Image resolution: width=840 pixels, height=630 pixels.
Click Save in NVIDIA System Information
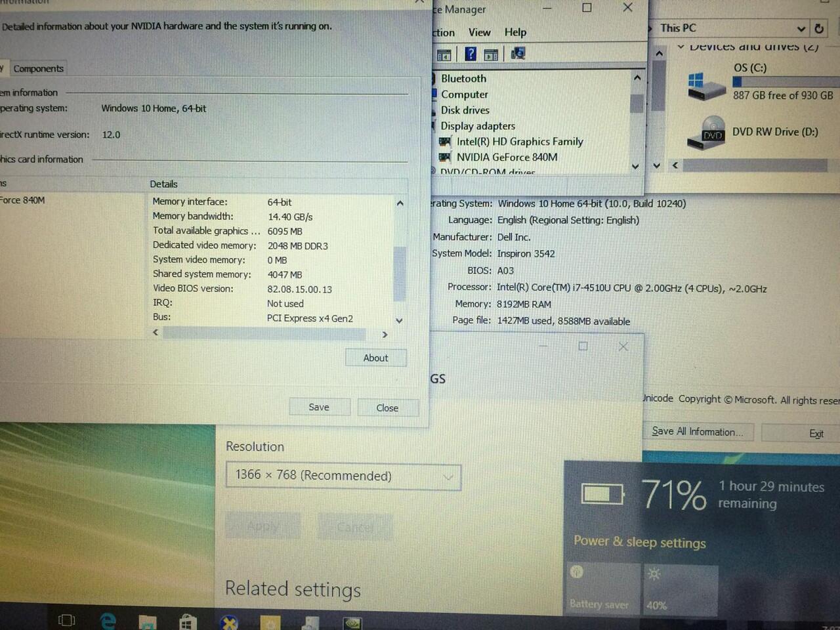[319, 407]
